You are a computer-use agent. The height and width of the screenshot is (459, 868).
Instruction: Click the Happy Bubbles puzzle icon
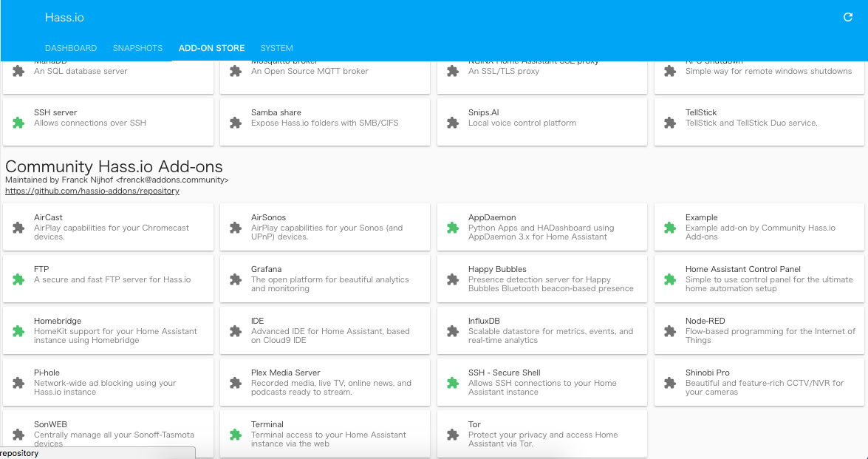pyautogui.click(x=453, y=279)
